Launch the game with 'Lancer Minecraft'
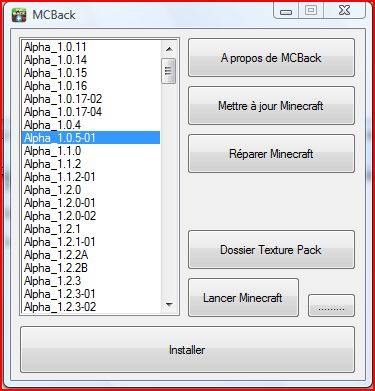The image size is (375, 391). click(243, 297)
